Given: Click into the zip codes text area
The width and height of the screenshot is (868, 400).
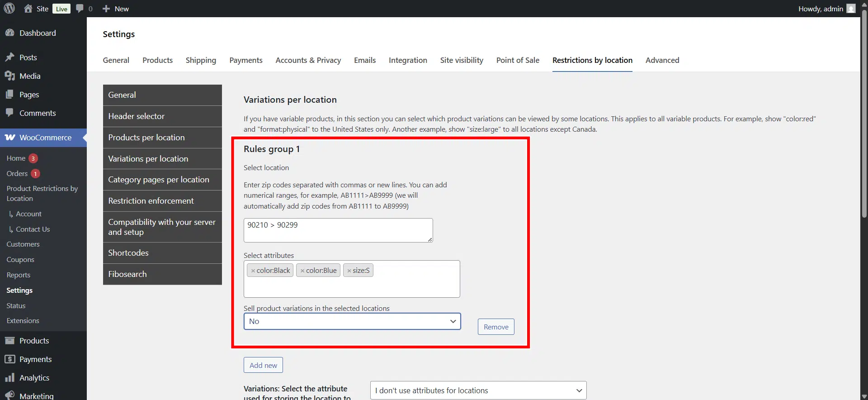Looking at the screenshot, I should click(x=338, y=230).
